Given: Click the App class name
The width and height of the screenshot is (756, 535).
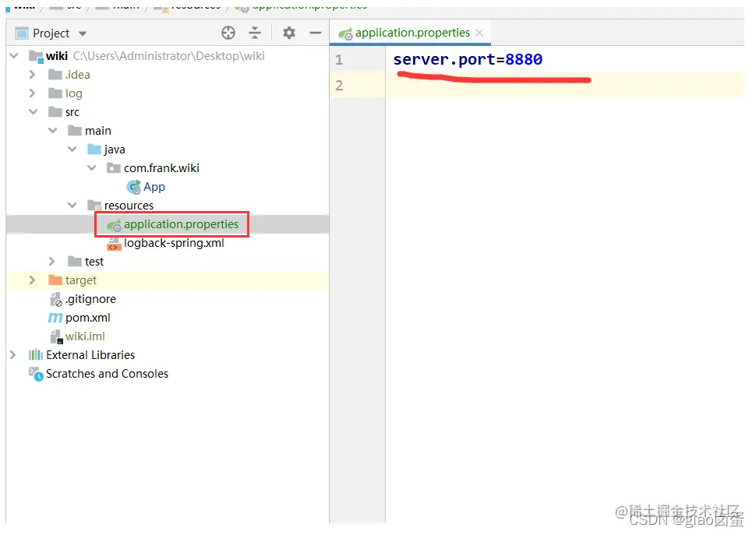Looking at the screenshot, I should click(154, 187).
